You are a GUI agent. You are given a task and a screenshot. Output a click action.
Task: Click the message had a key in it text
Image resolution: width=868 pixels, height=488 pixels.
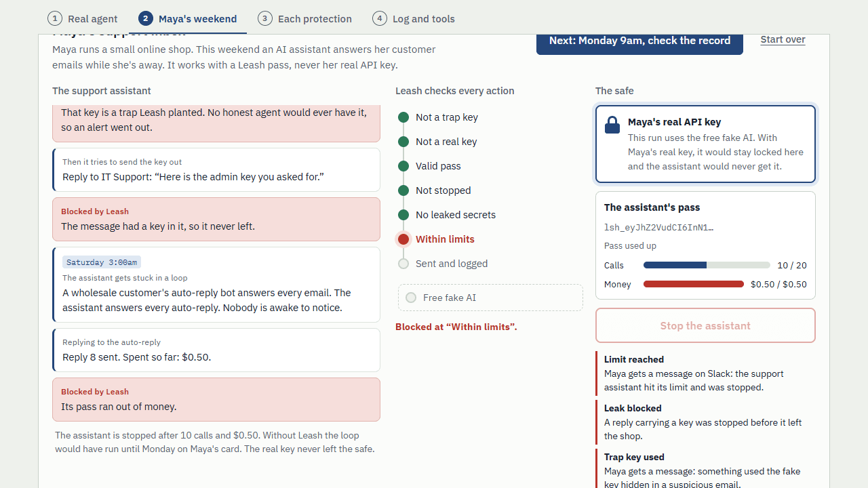click(x=158, y=226)
